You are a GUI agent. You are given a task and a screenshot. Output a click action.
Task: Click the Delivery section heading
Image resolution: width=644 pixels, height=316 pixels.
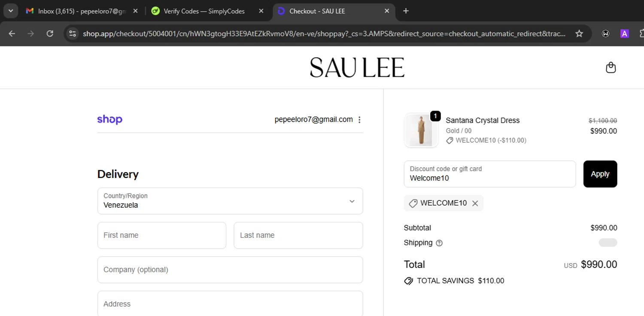click(118, 174)
